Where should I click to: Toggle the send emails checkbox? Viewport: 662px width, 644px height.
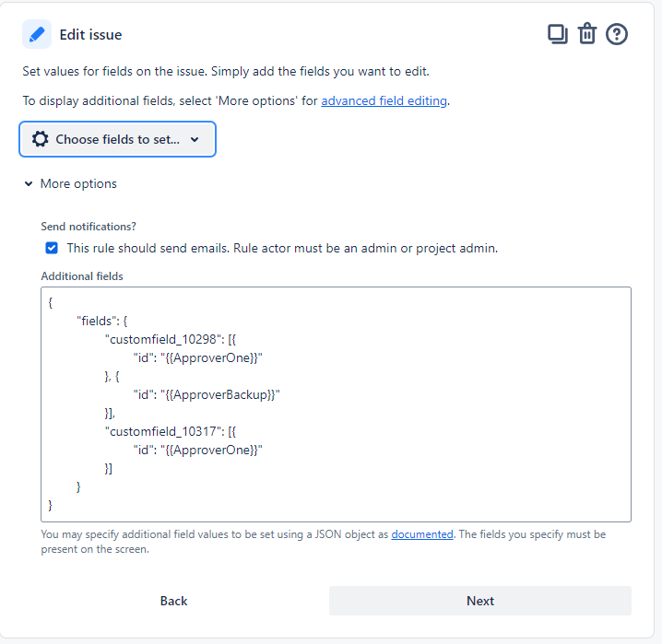pos(52,248)
